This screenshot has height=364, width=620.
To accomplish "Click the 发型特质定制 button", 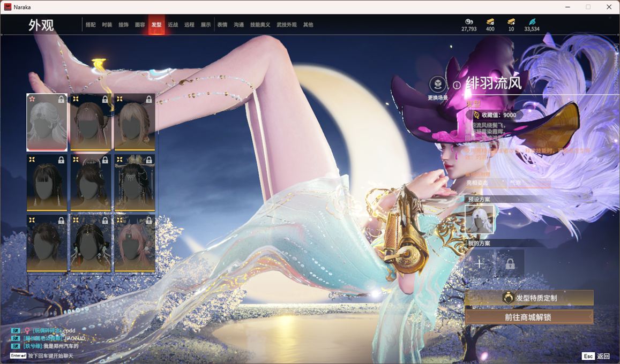I will pyautogui.click(x=529, y=298).
